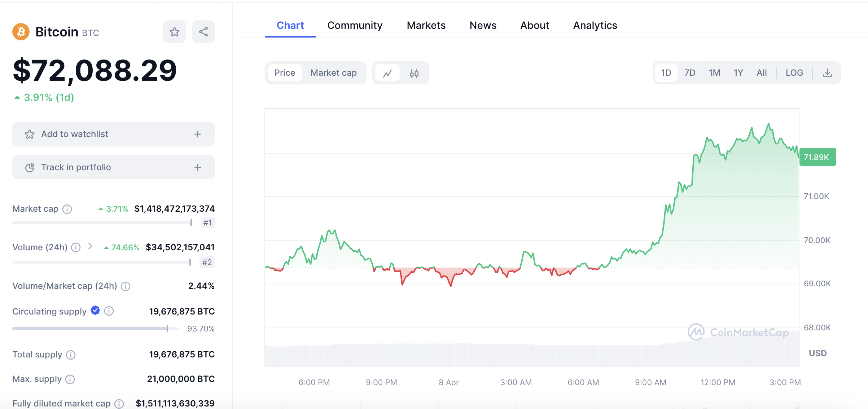Image resolution: width=868 pixels, height=409 pixels.
Task: Click the share icon next to Bitcoin title
Action: pyautogui.click(x=203, y=32)
